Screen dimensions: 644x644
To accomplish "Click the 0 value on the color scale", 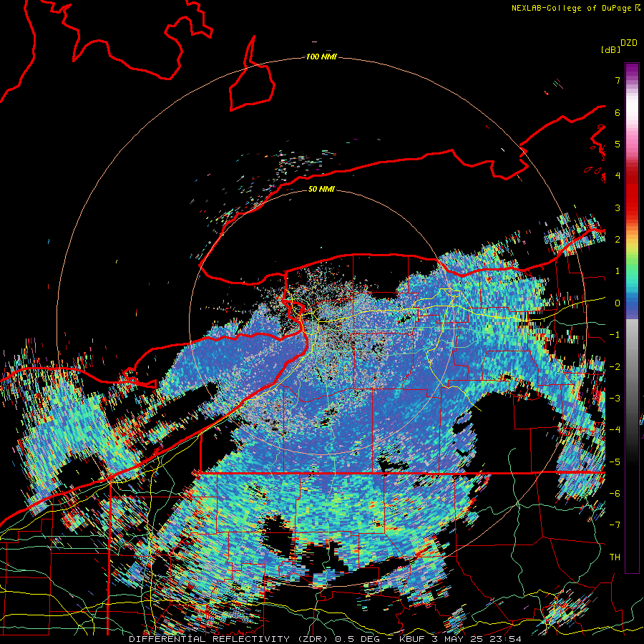I will coord(618,303).
